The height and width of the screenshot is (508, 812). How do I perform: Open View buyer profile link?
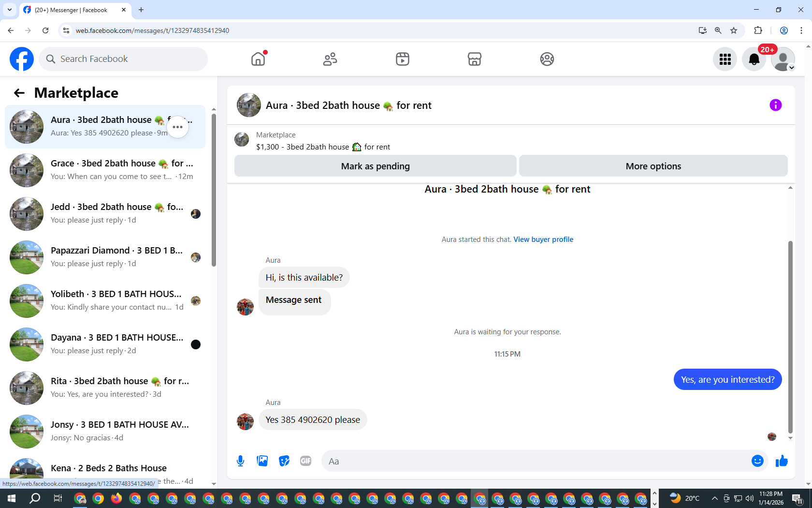tap(543, 239)
